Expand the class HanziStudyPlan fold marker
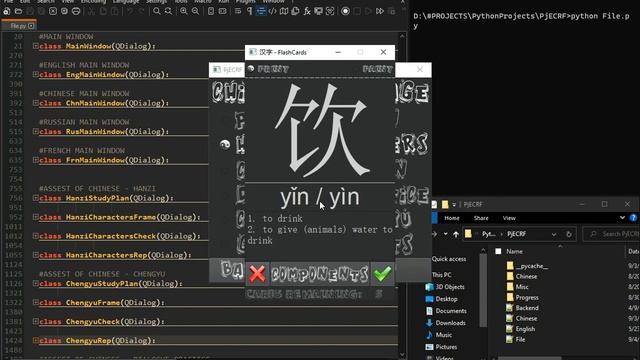This screenshot has width=640, height=360. pos(36,198)
